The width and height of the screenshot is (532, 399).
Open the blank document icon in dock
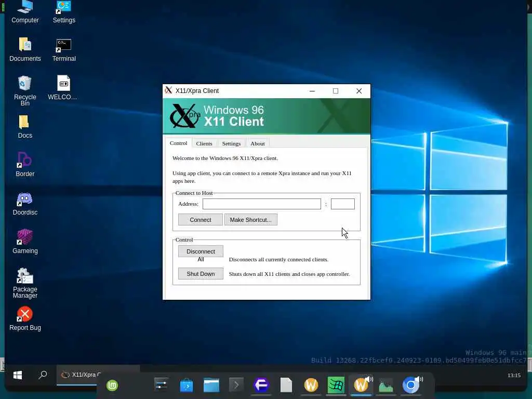point(286,385)
